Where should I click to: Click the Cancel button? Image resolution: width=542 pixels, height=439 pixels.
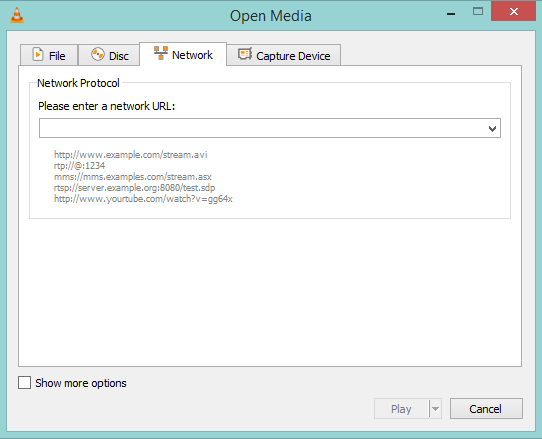pyautogui.click(x=486, y=409)
